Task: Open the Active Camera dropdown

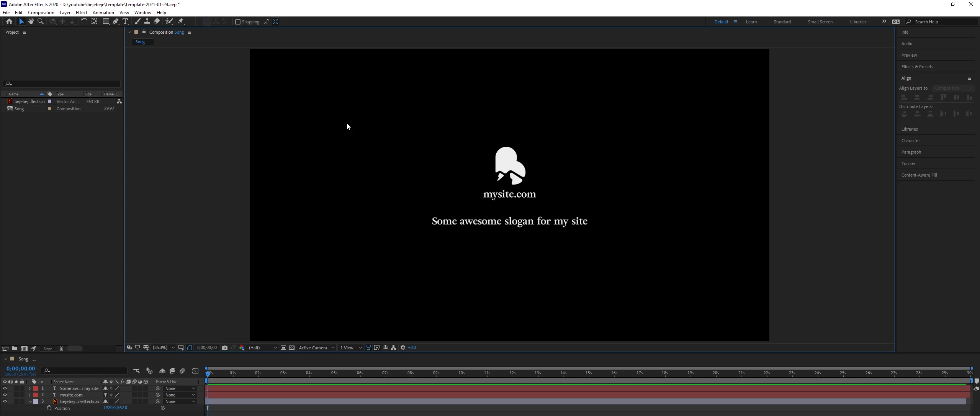Action: (x=316, y=348)
